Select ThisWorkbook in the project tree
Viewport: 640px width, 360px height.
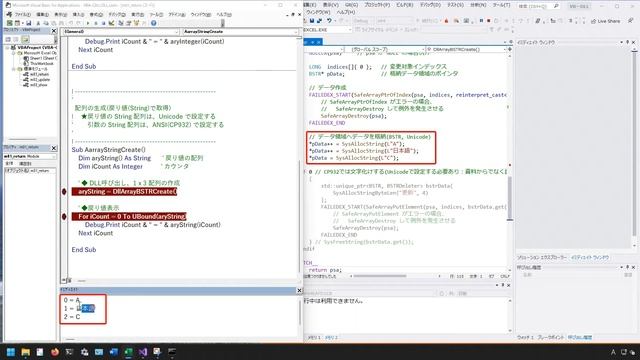point(38,64)
